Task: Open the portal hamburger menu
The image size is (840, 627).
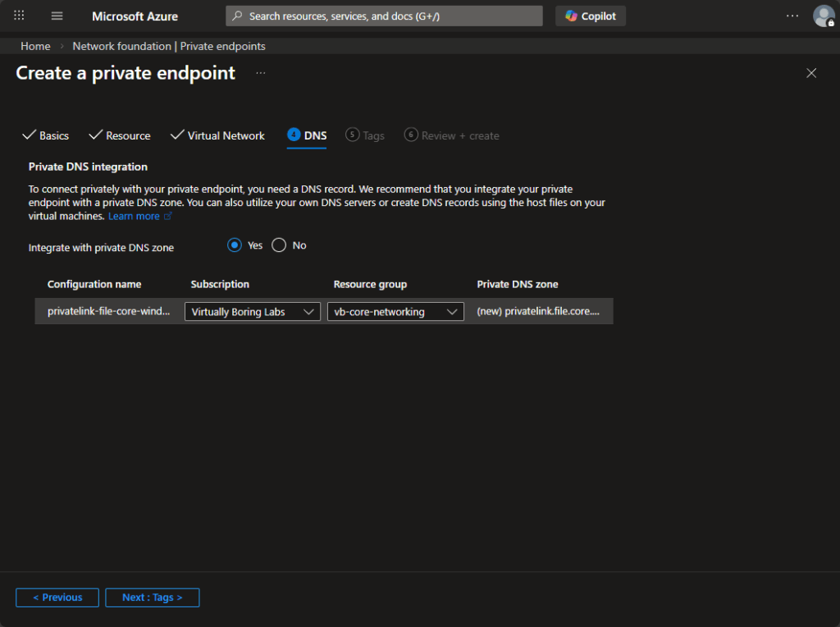Action: click(57, 16)
